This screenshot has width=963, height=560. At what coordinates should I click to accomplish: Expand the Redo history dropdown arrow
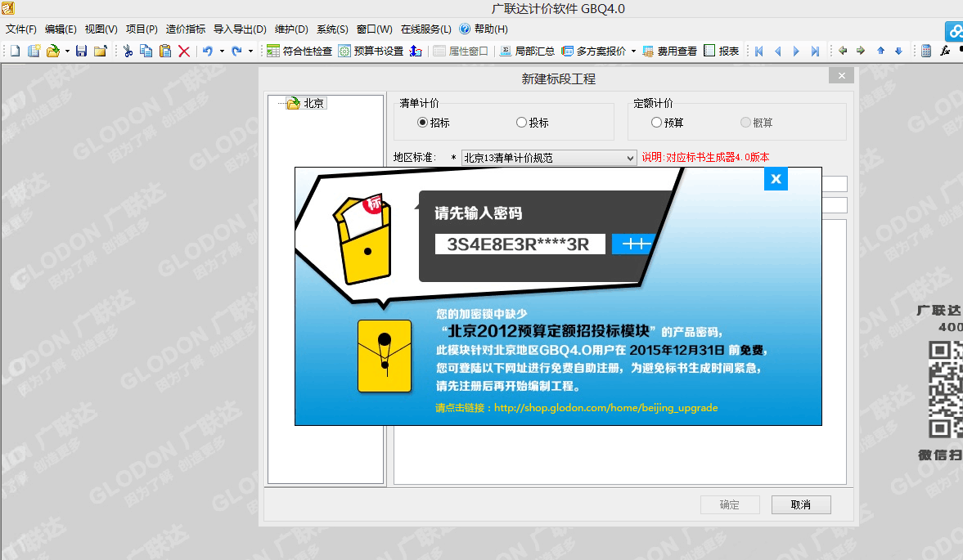(250, 51)
